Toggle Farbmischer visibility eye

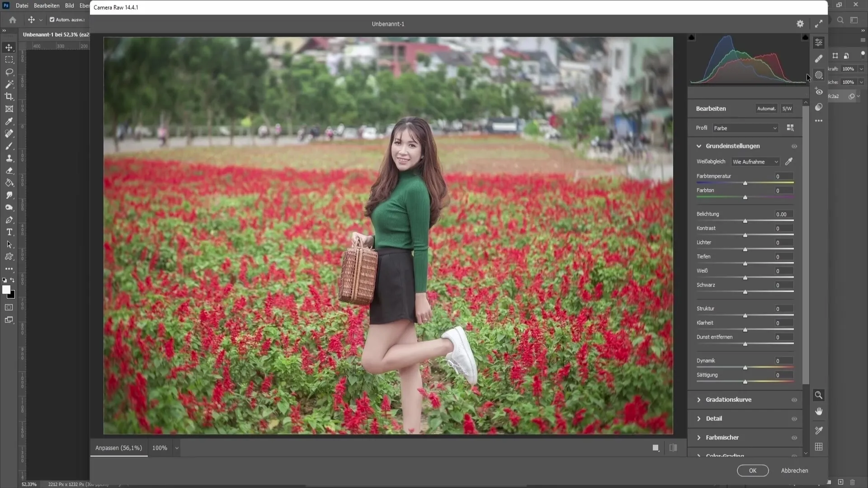(794, 438)
